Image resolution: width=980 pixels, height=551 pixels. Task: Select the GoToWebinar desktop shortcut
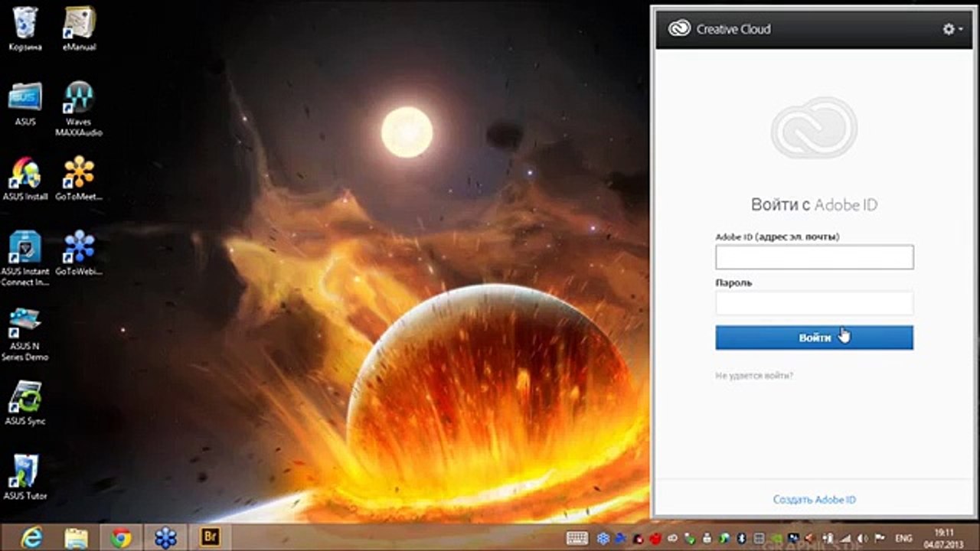coord(78,254)
